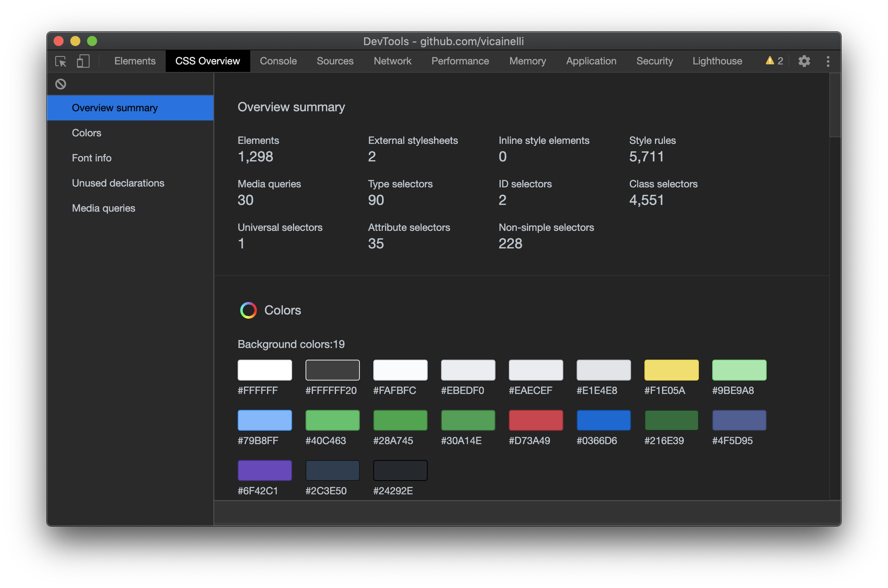Open the Console panel
This screenshot has height=588, width=888.
(x=278, y=61)
